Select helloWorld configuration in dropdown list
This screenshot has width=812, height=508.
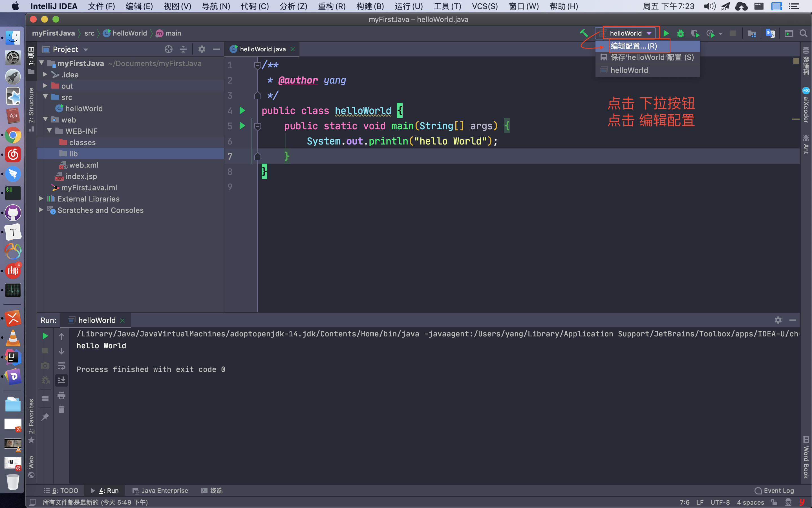point(648,70)
